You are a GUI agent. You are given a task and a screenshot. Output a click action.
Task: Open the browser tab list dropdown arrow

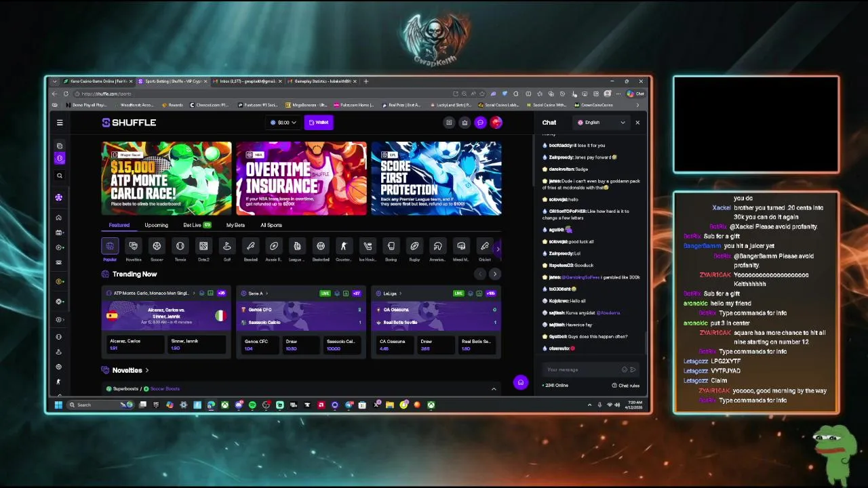(55, 81)
